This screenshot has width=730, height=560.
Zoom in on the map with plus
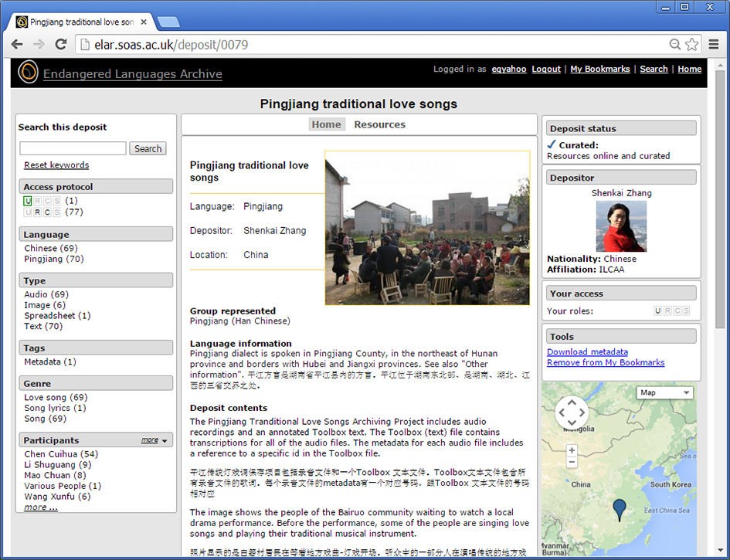coord(572,450)
